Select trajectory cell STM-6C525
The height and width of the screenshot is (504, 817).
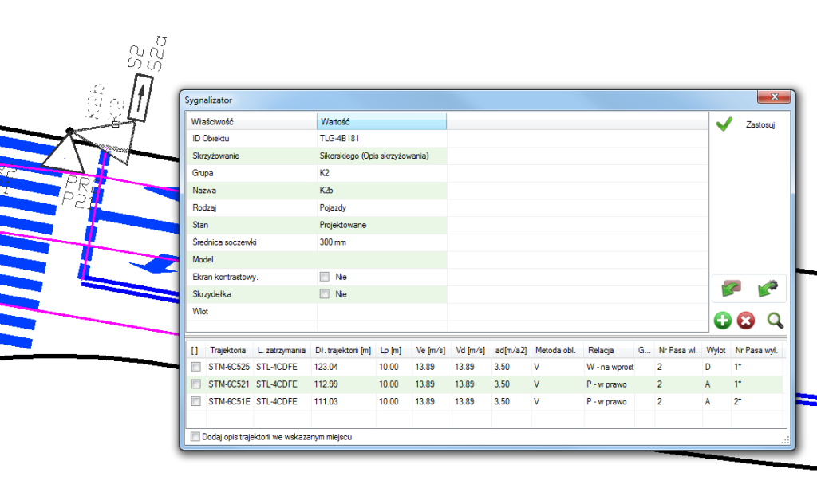click(229, 367)
